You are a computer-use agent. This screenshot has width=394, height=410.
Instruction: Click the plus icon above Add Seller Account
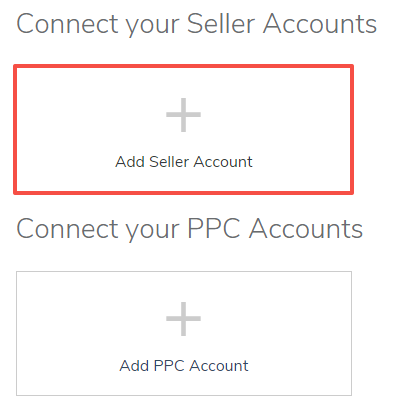pyautogui.click(x=183, y=115)
